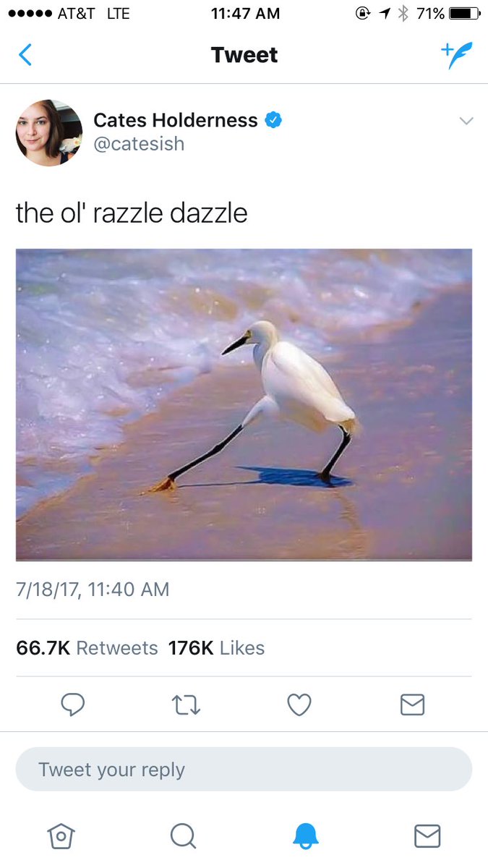Viewport: 488px width, 868px height.
Task: Share tweet via envelope message icon
Action: point(412,705)
